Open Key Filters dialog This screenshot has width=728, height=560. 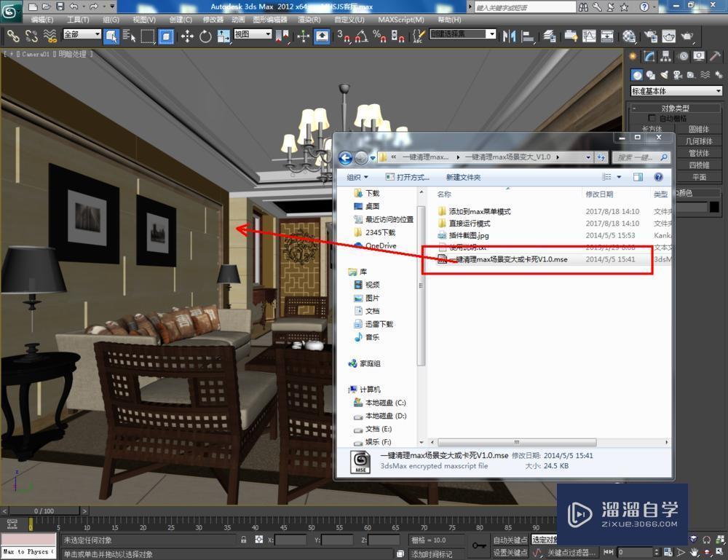571,553
